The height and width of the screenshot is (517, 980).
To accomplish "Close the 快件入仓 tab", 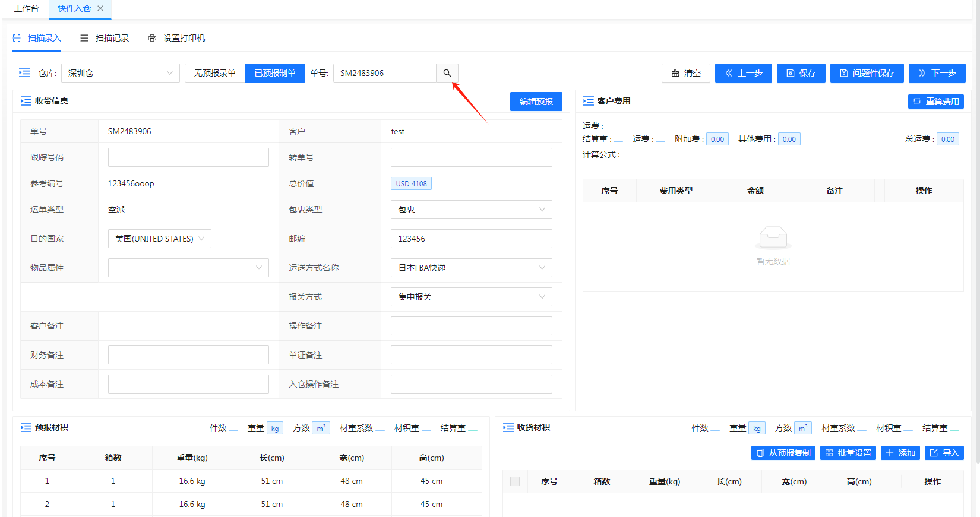I will [x=100, y=8].
